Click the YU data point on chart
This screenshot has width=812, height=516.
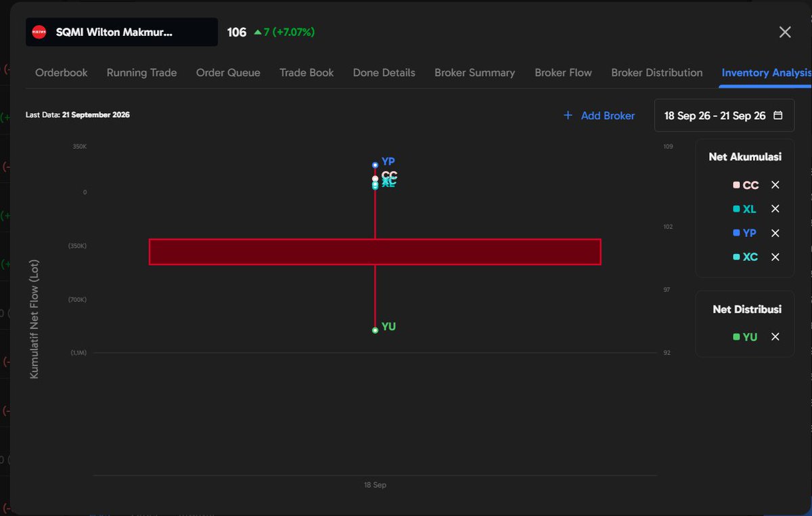point(375,330)
